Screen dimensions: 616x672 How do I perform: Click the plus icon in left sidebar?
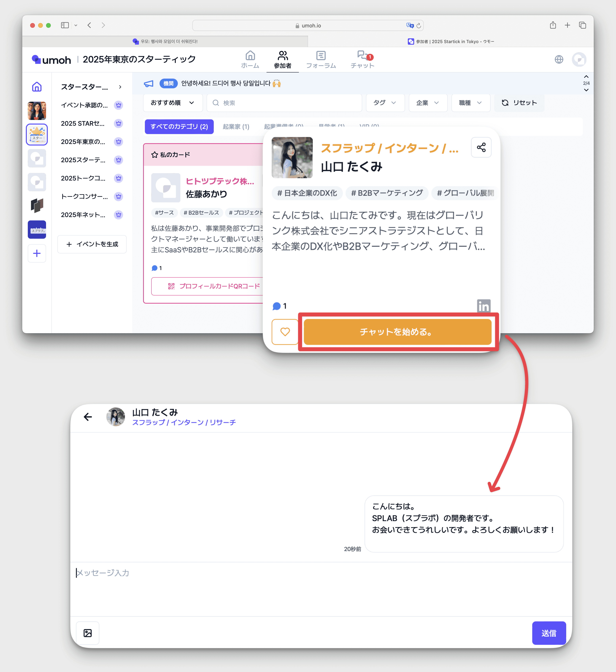click(37, 253)
